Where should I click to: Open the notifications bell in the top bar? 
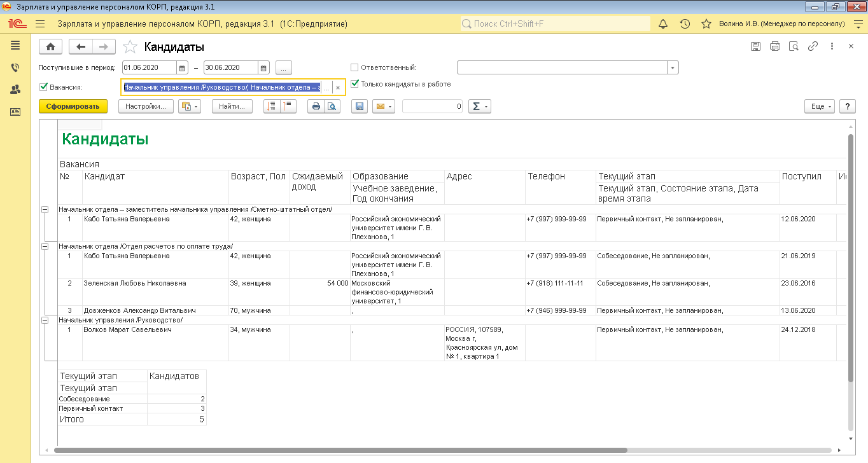[662, 24]
